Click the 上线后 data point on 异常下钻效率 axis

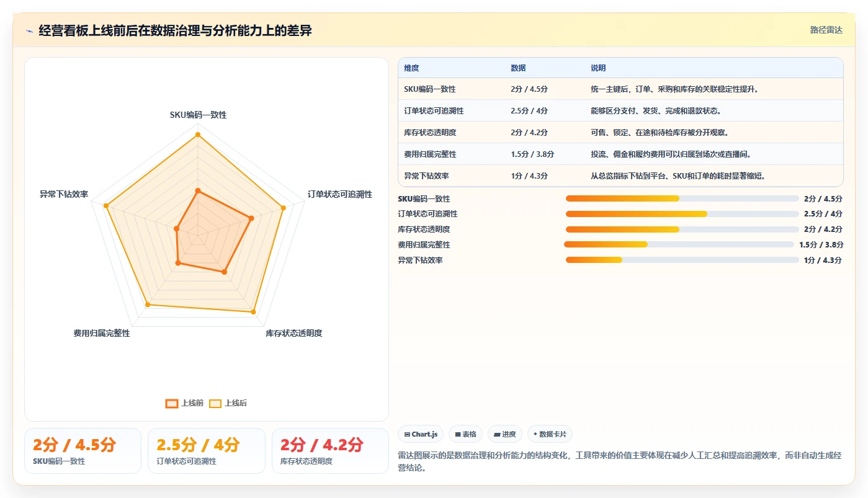point(106,205)
